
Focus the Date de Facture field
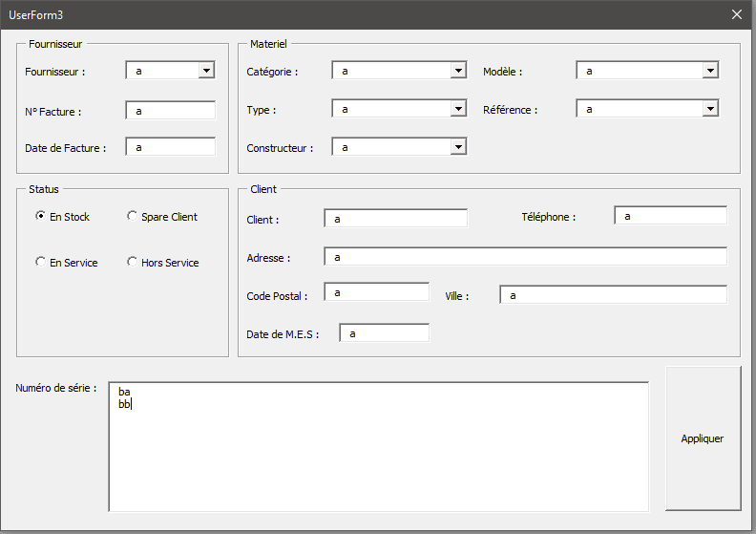pos(171,147)
